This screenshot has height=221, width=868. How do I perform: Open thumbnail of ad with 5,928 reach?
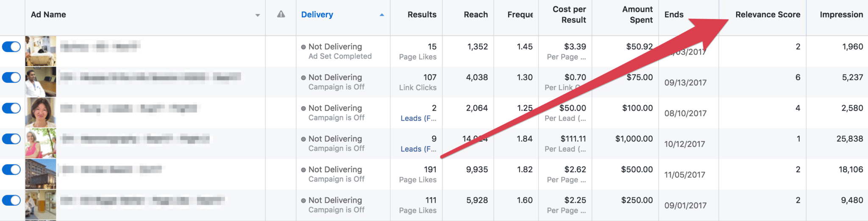[41, 205]
